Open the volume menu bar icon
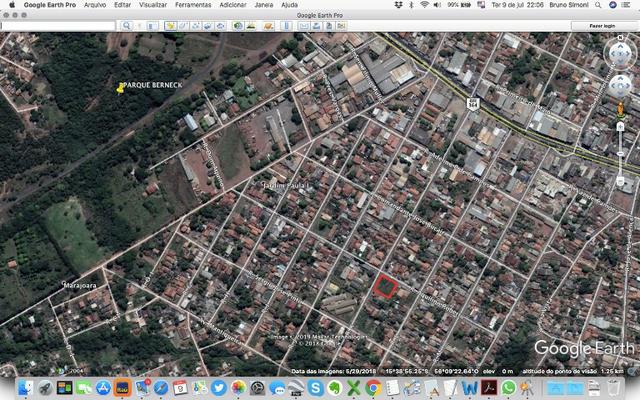Viewport: 640px width, 400px height. [x=437, y=5]
